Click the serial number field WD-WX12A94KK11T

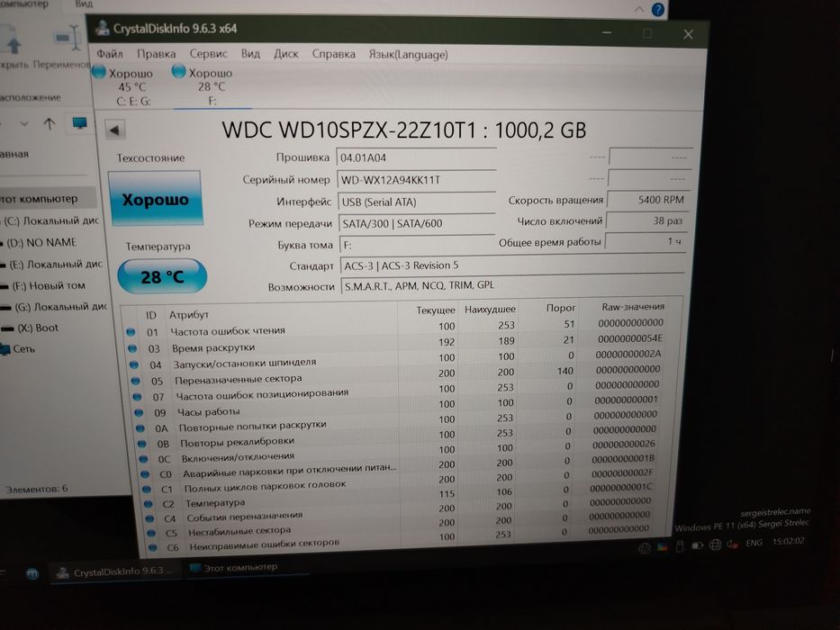coord(416,180)
